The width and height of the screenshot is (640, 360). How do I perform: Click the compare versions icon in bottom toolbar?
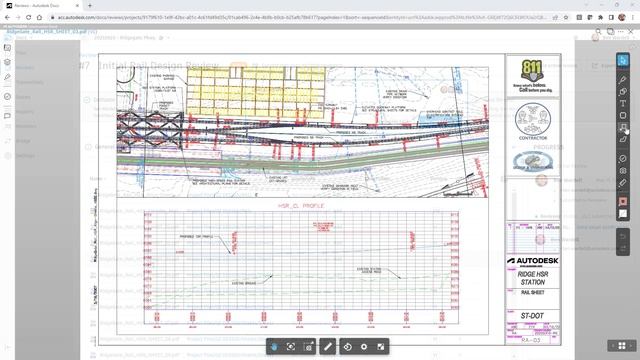[347, 347]
